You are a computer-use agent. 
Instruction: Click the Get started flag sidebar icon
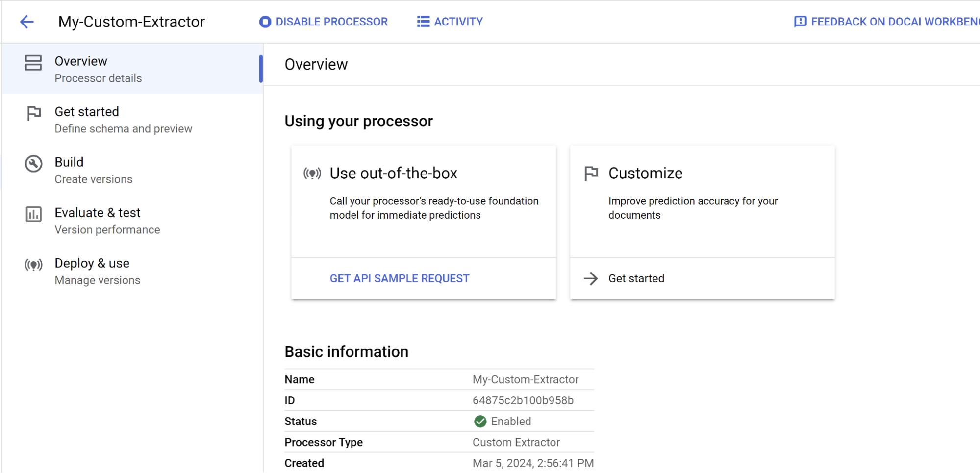tap(33, 113)
